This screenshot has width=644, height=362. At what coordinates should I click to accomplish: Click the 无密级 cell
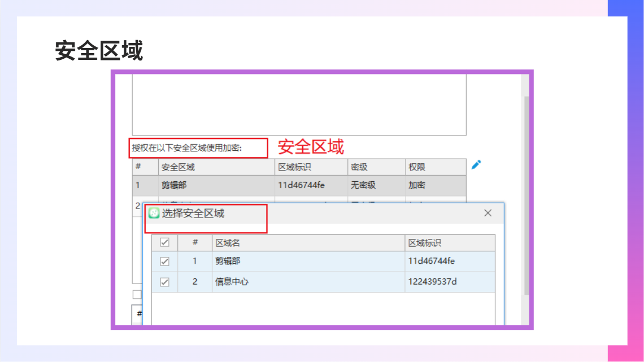coord(377,185)
